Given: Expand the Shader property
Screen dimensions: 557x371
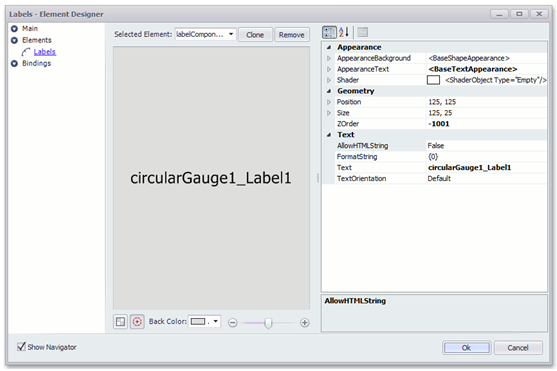Looking at the screenshot, I should (329, 80).
